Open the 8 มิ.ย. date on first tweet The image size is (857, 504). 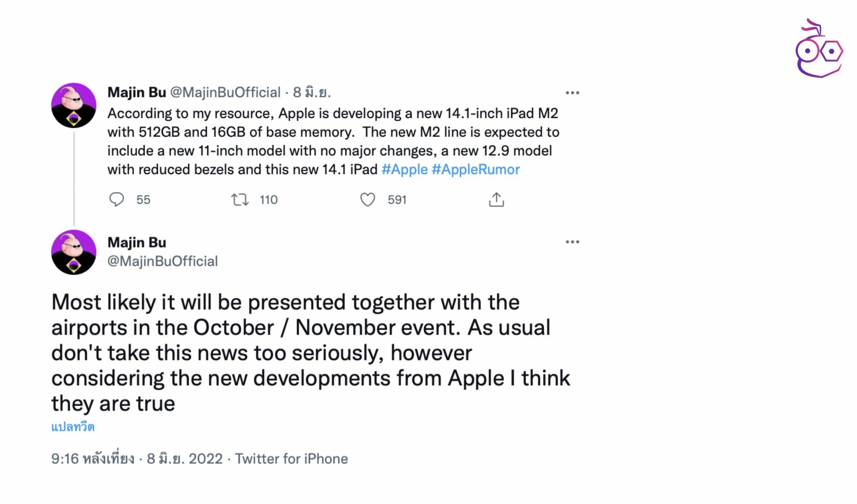point(312,93)
